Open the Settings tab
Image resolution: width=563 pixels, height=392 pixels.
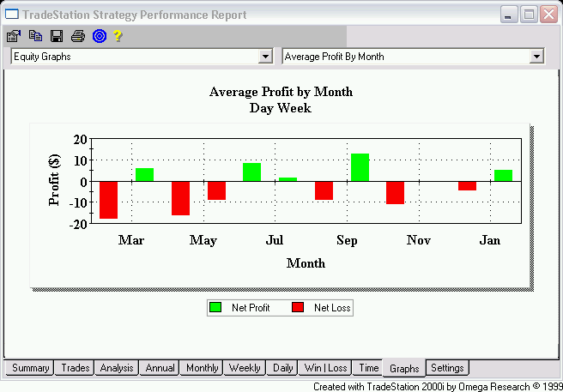point(447,368)
